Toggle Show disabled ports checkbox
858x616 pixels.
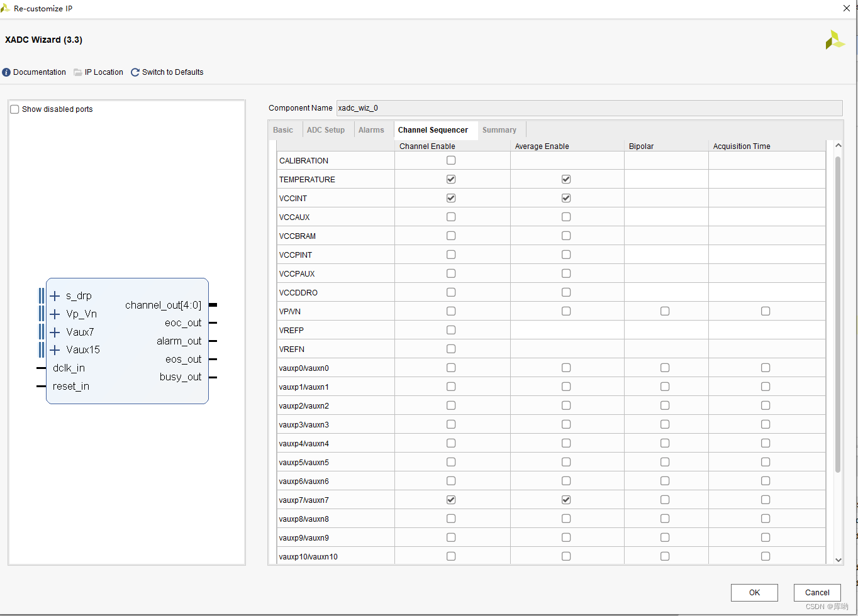pyautogui.click(x=14, y=109)
